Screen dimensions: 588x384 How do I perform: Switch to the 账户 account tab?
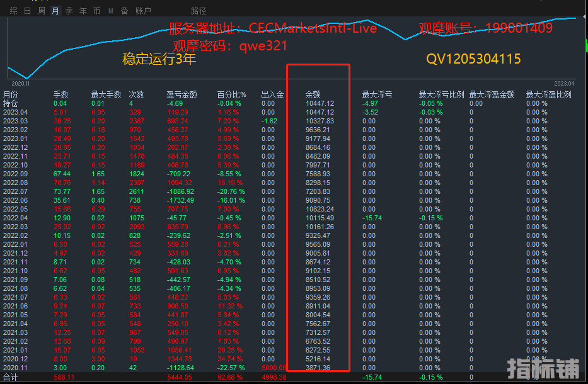(143, 11)
